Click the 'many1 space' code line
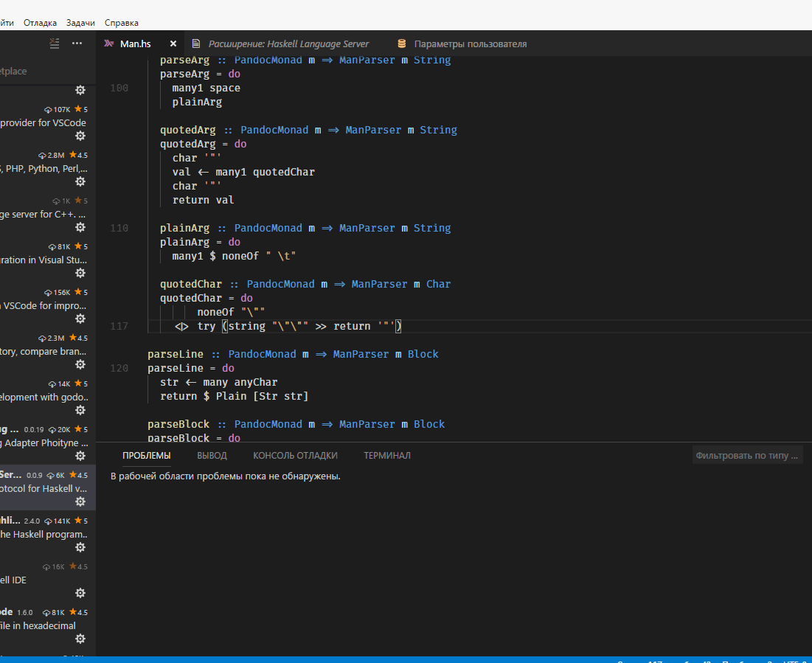This screenshot has height=663, width=812. click(x=206, y=88)
